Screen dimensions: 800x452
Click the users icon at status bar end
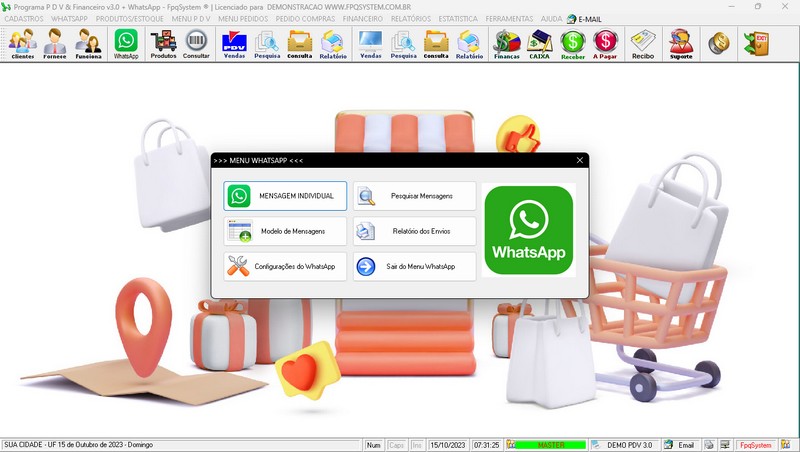(x=786, y=445)
